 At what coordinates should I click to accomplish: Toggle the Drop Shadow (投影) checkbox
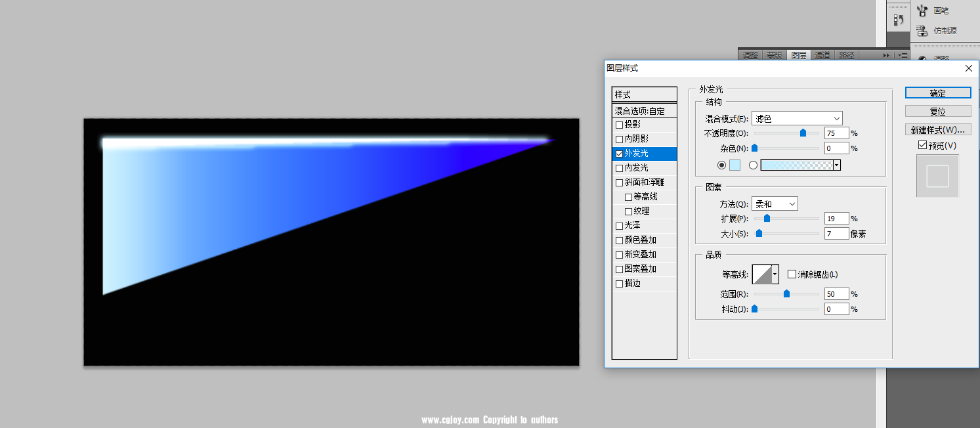click(619, 125)
